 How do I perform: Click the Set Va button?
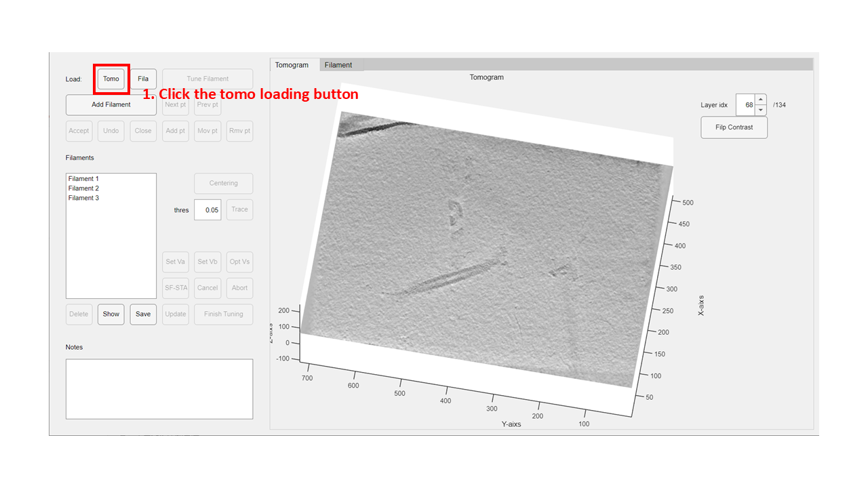176,262
